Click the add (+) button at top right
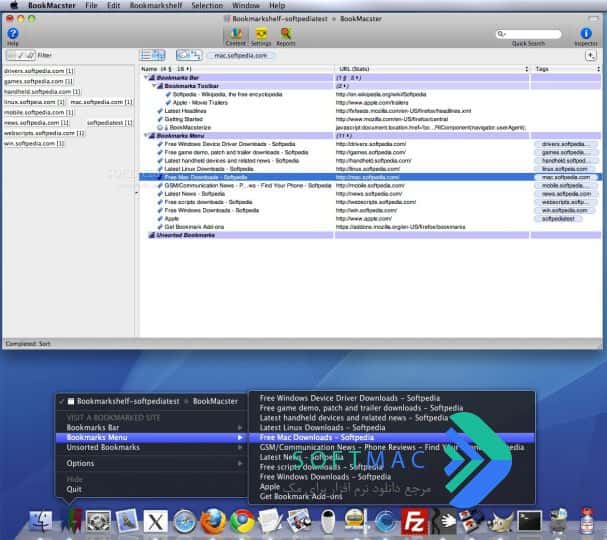The image size is (607, 540). point(590,56)
